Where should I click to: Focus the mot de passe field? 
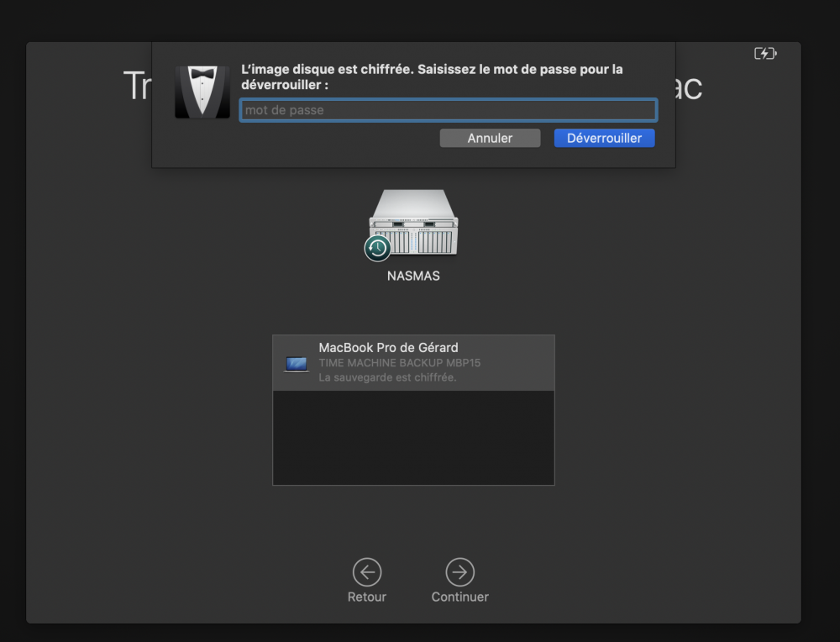point(449,110)
